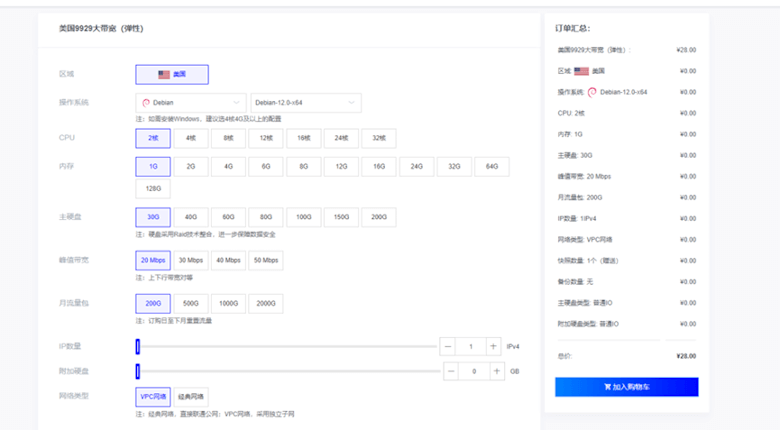The image size is (780, 430).
Task: Choose the 2000G monthly traffic package
Action: [x=265, y=303]
